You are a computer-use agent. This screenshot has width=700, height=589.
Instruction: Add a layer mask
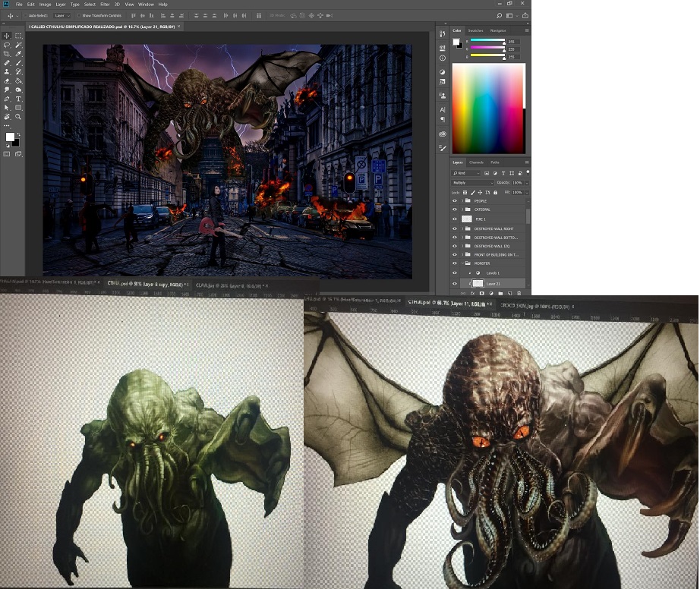pos(481,293)
